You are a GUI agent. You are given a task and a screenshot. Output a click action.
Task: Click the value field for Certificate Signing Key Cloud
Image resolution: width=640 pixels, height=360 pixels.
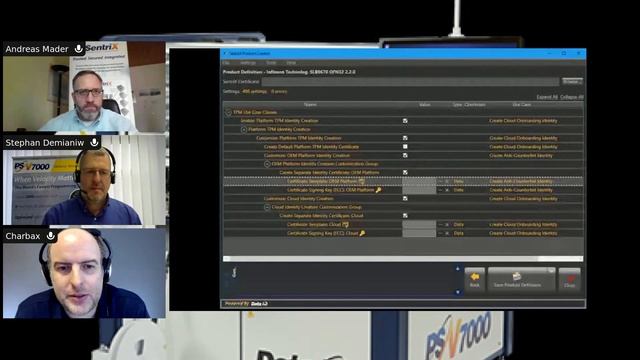point(419,233)
